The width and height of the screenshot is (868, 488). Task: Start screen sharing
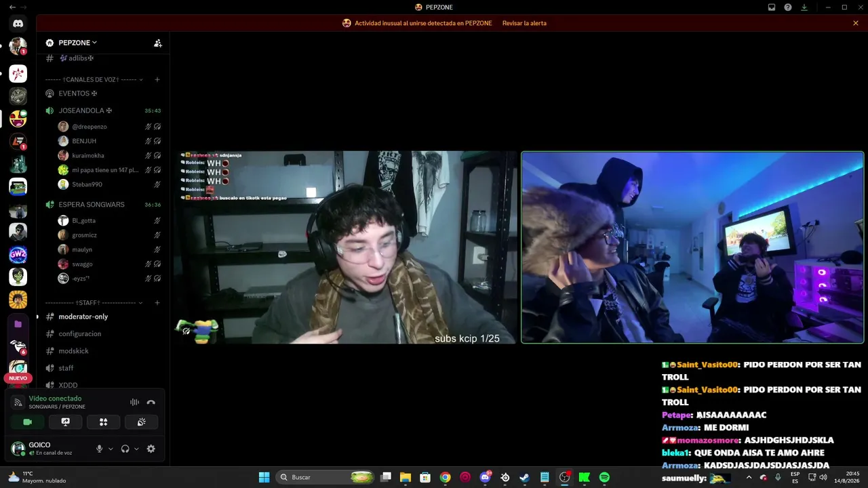[x=66, y=422]
